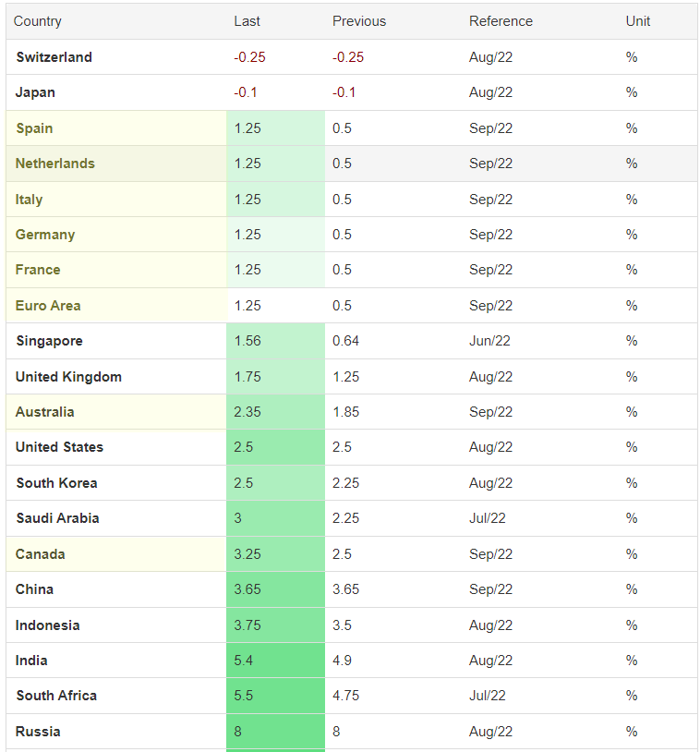Image resolution: width=700 pixels, height=752 pixels.
Task: Open the Indonesia country link
Action: point(47,625)
